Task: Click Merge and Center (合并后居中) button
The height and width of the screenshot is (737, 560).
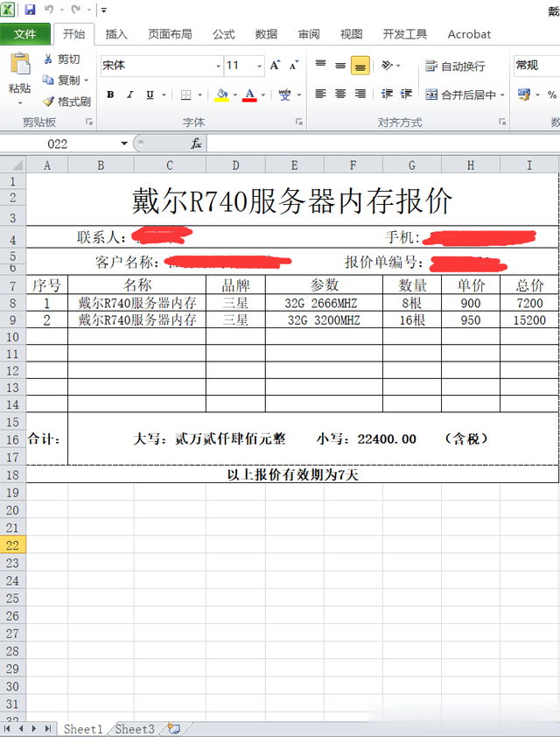Action: click(x=460, y=95)
